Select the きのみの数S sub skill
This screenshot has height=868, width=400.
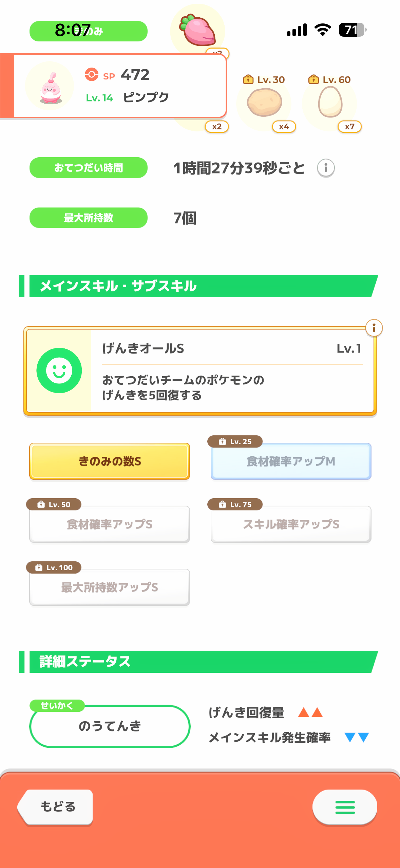[x=110, y=461]
